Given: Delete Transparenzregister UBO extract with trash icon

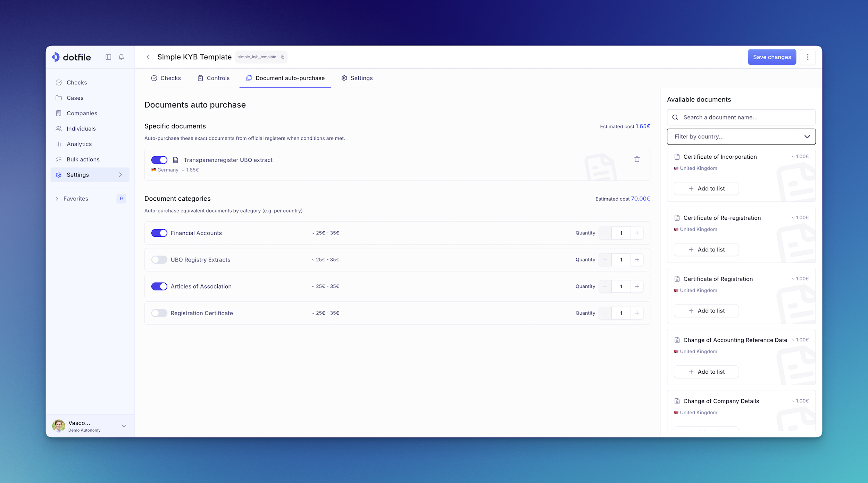Looking at the screenshot, I should coord(637,159).
